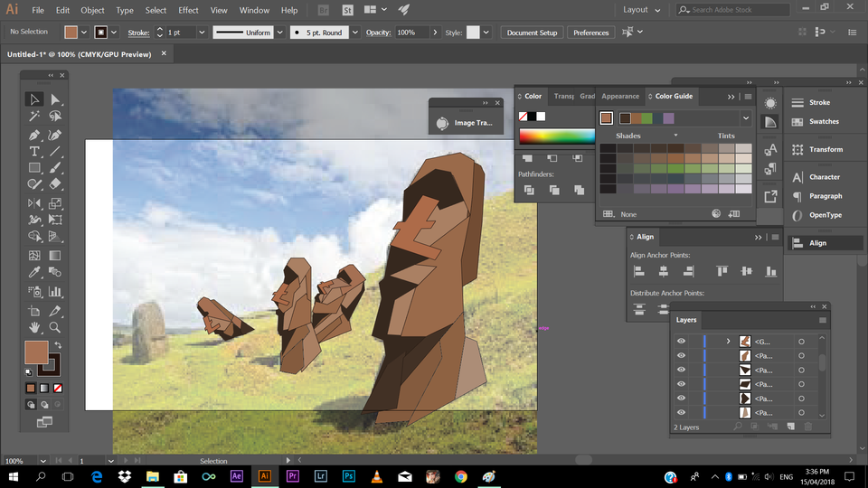Select the Hand tool
Image resolution: width=868 pixels, height=488 pixels.
[x=34, y=327]
